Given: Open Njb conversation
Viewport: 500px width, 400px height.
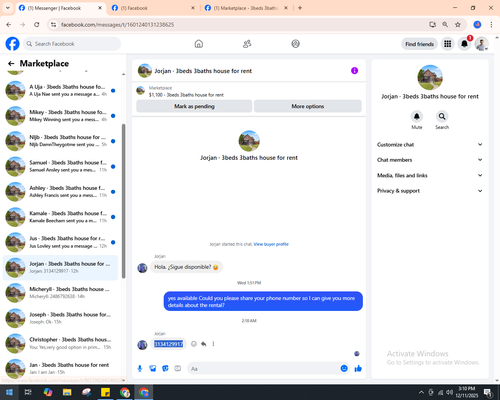Looking at the screenshot, I should point(60,141).
